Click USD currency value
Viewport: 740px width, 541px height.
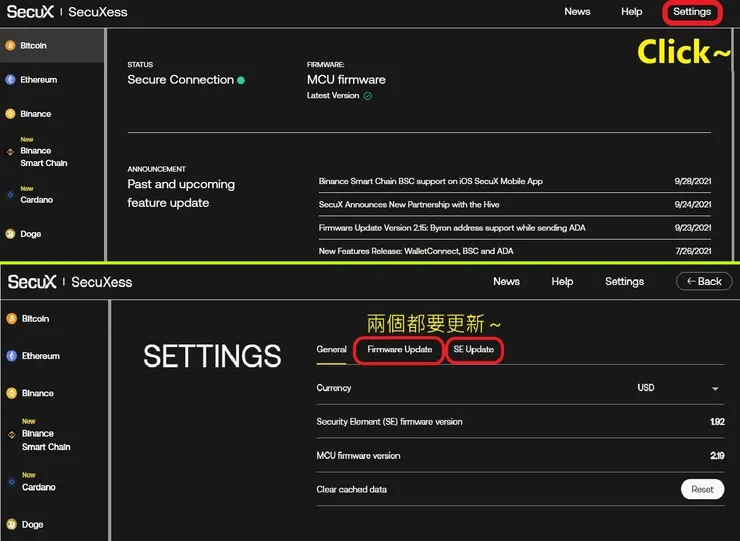point(646,388)
